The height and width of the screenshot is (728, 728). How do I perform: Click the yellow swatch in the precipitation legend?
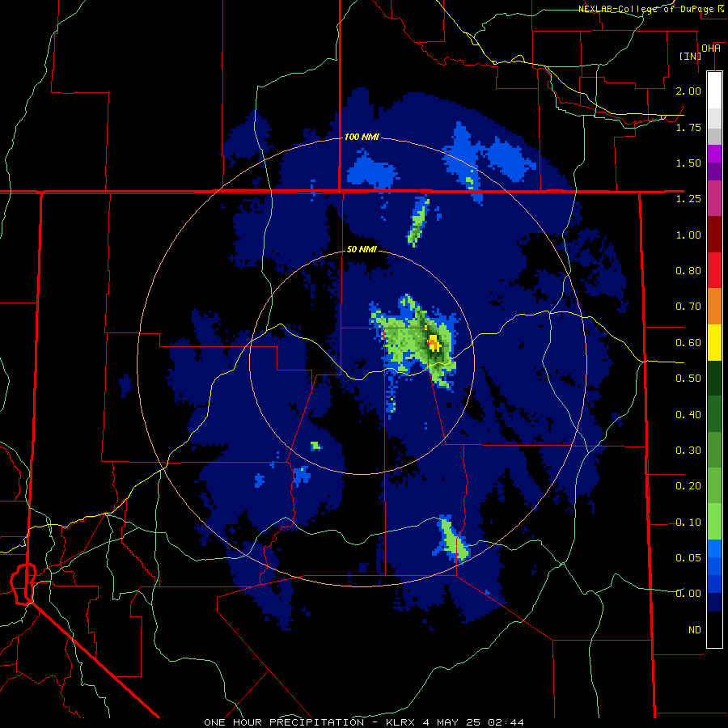714,342
